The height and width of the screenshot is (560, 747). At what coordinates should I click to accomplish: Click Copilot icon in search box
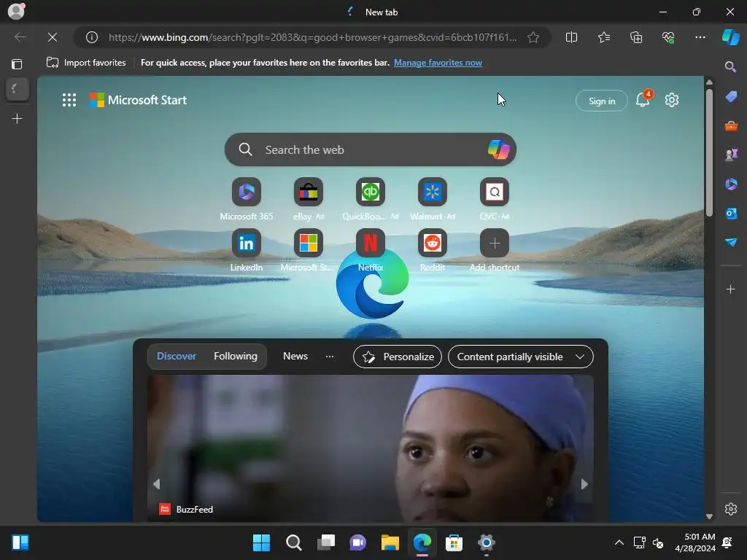498,149
